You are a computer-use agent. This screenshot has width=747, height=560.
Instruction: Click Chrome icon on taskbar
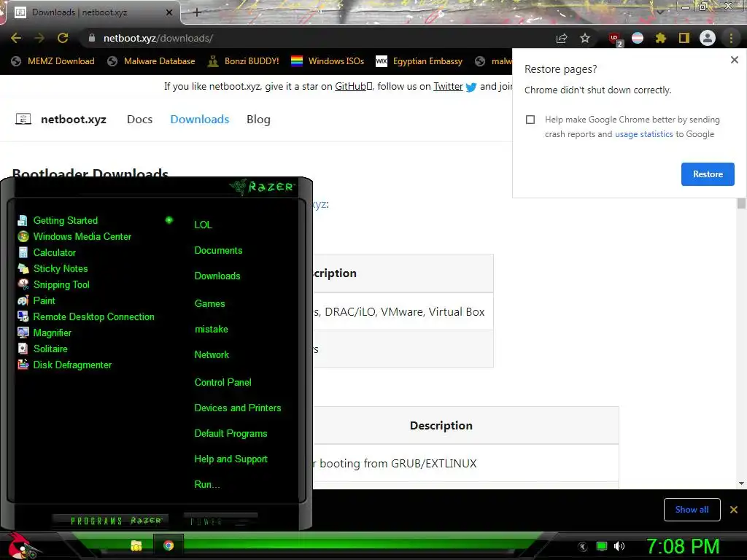[169, 545]
